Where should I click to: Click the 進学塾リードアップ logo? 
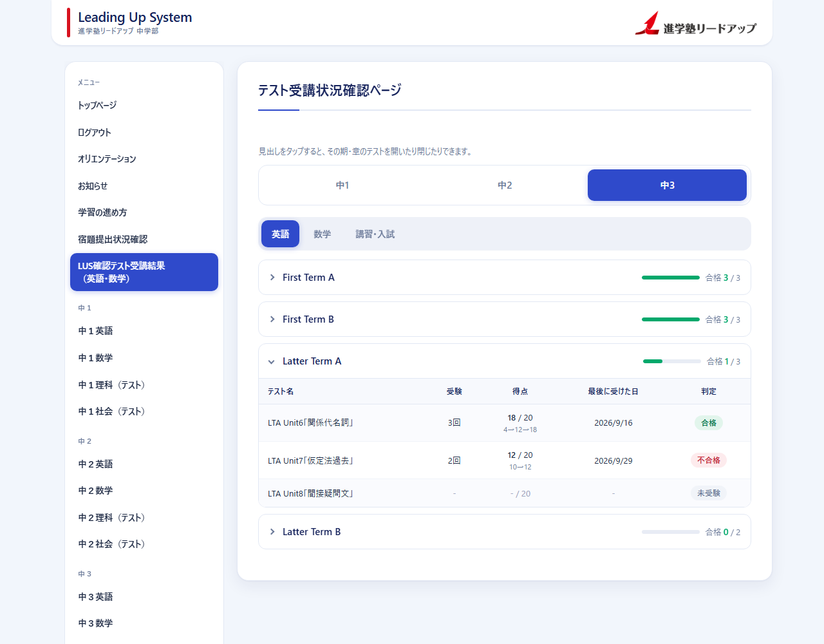[696, 23]
